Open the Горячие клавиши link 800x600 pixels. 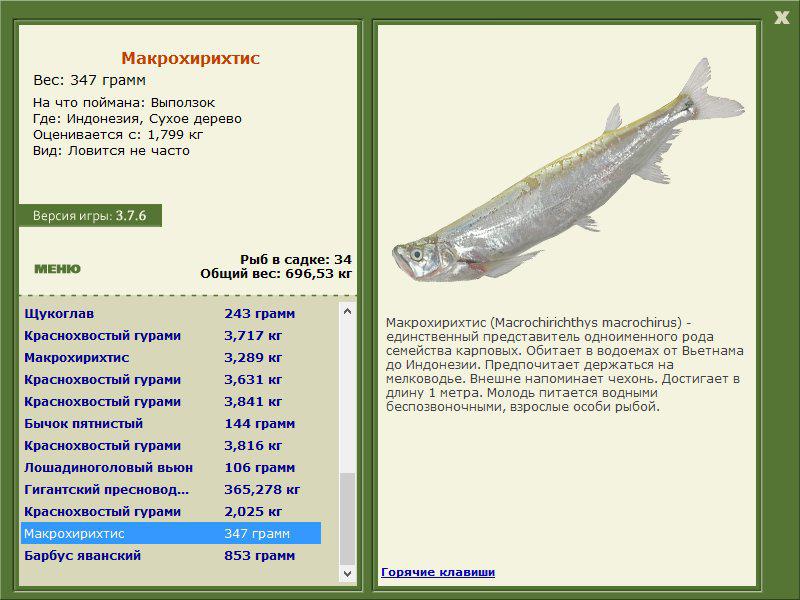(438, 572)
